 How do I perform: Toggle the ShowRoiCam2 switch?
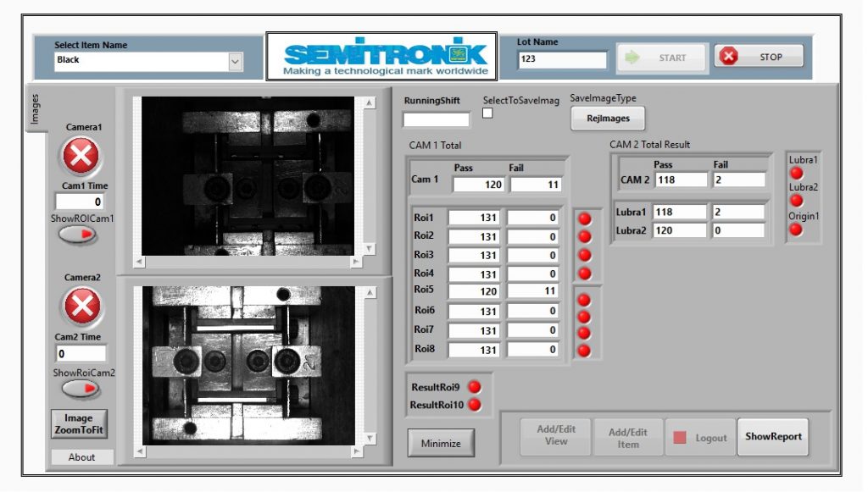(82, 389)
